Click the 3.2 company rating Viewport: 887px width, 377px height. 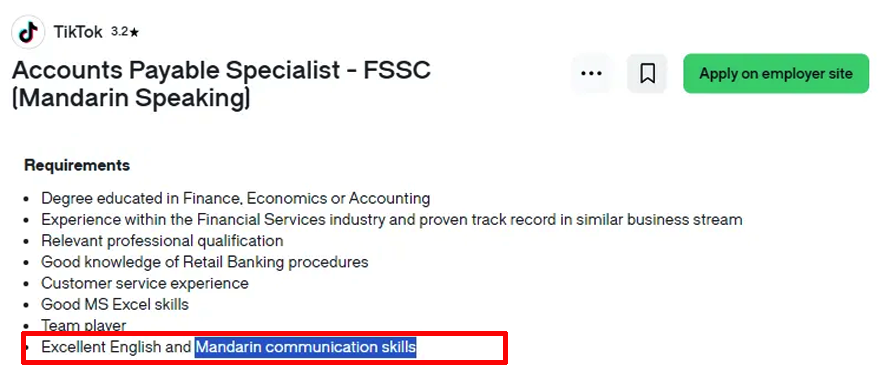(119, 32)
